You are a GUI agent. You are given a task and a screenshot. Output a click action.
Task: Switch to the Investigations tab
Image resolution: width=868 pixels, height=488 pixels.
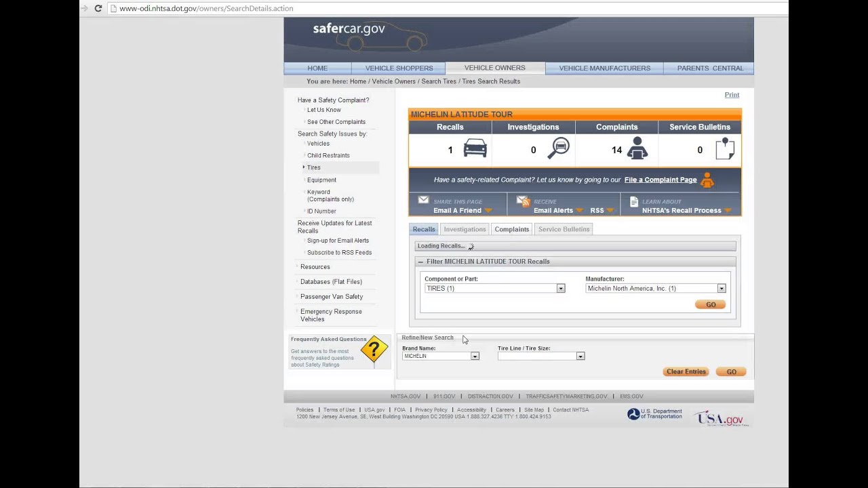[x=465, y=229]
